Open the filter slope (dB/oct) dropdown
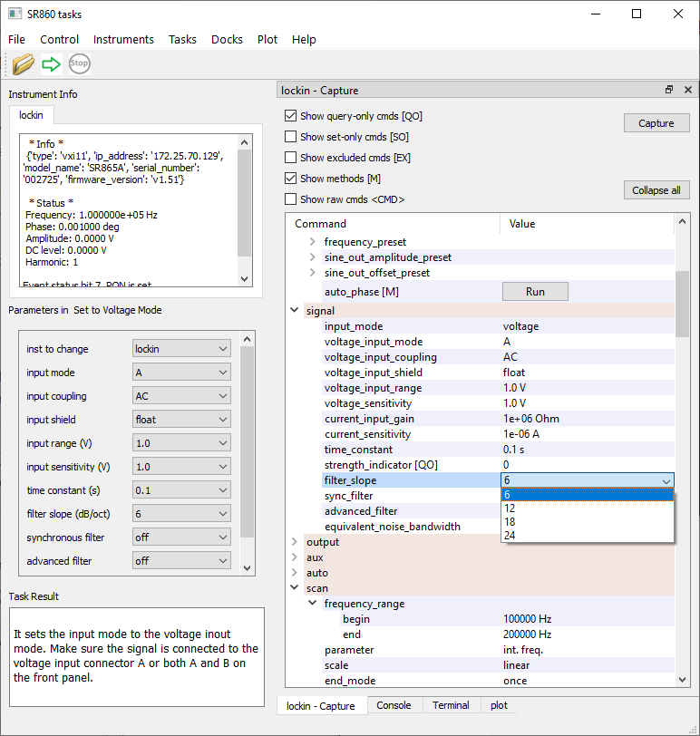700x736 pixels. (181, 514)
